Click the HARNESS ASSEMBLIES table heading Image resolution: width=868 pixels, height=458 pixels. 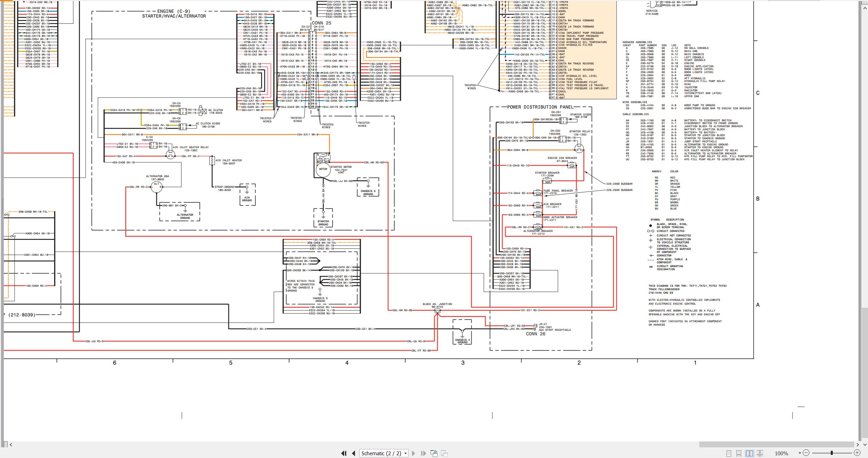pos(637,42)
